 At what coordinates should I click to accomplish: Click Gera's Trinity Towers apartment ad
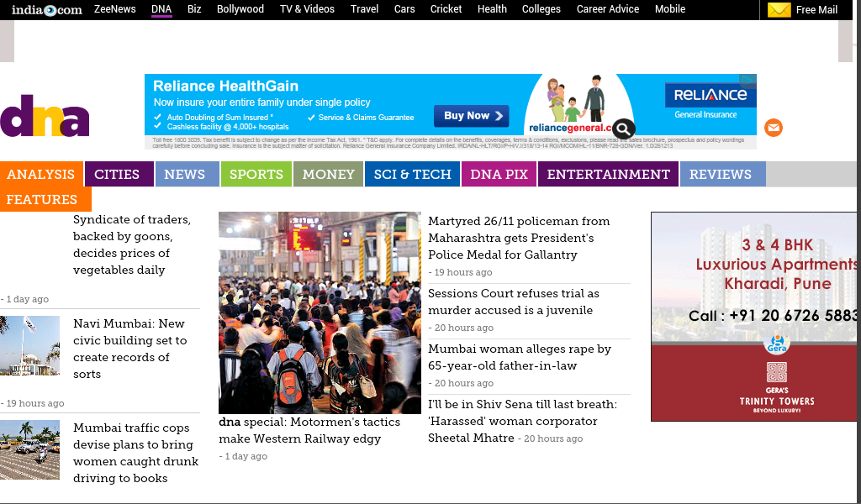tap(754, 317)
